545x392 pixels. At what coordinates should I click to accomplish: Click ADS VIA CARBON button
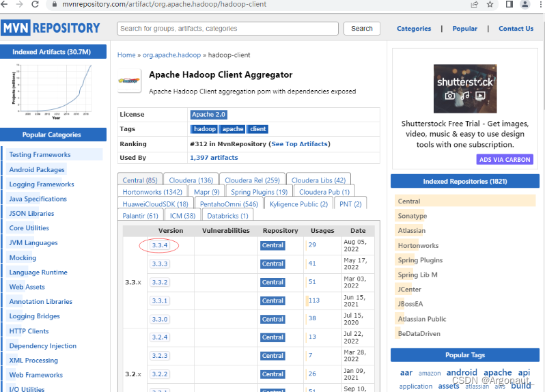click(505, 160)
